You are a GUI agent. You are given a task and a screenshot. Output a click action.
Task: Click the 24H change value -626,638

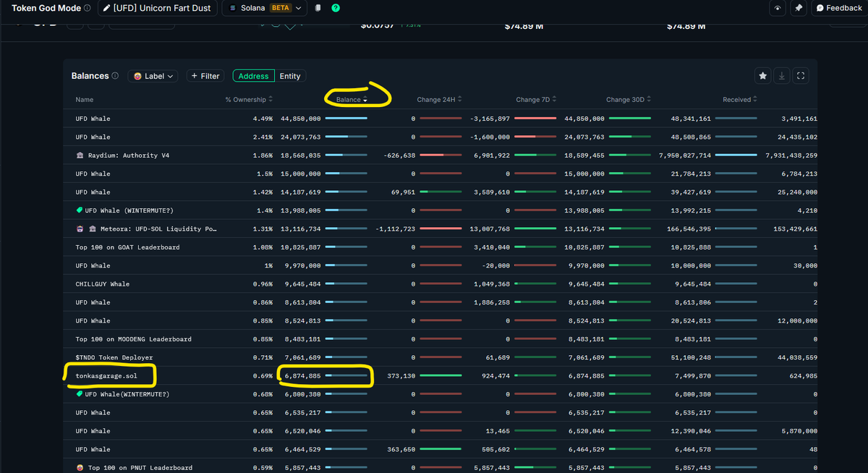tap(399, 155)
